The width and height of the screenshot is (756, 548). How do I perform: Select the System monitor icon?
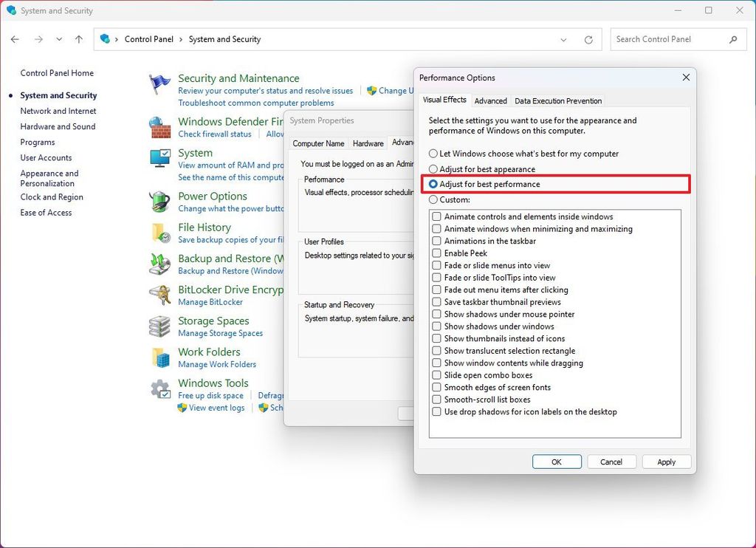tap(159, 159)
